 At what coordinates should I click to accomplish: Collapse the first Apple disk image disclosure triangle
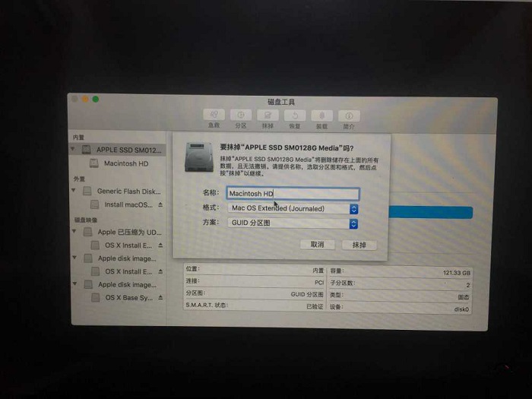[x=74, y=258]
